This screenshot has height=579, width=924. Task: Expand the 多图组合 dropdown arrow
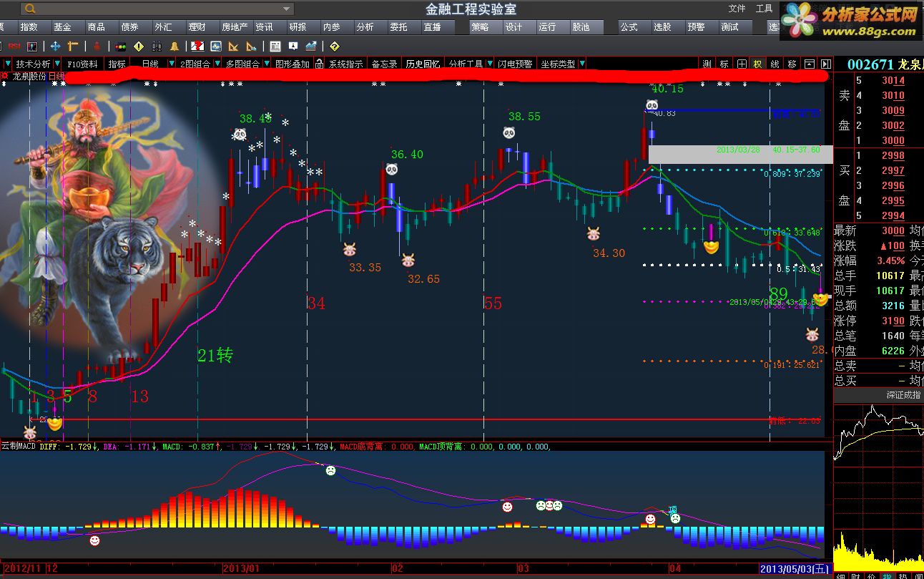(x=267, y=64)
